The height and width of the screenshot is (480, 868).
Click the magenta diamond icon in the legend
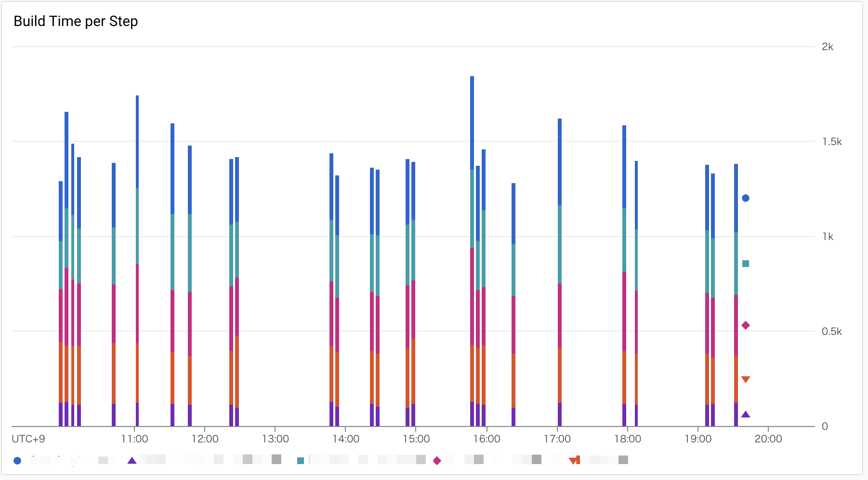pos(437,460)
